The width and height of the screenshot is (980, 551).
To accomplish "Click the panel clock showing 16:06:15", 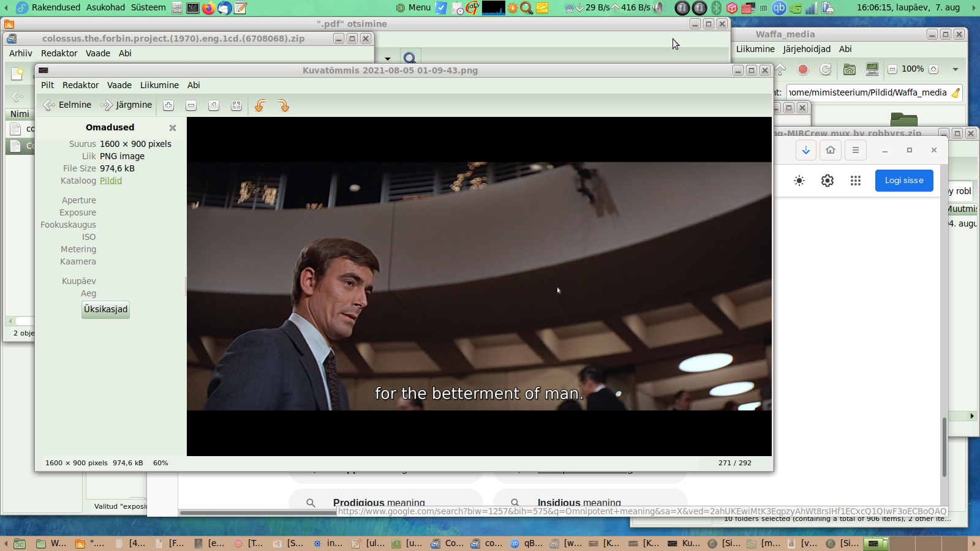I will (908, 7).
